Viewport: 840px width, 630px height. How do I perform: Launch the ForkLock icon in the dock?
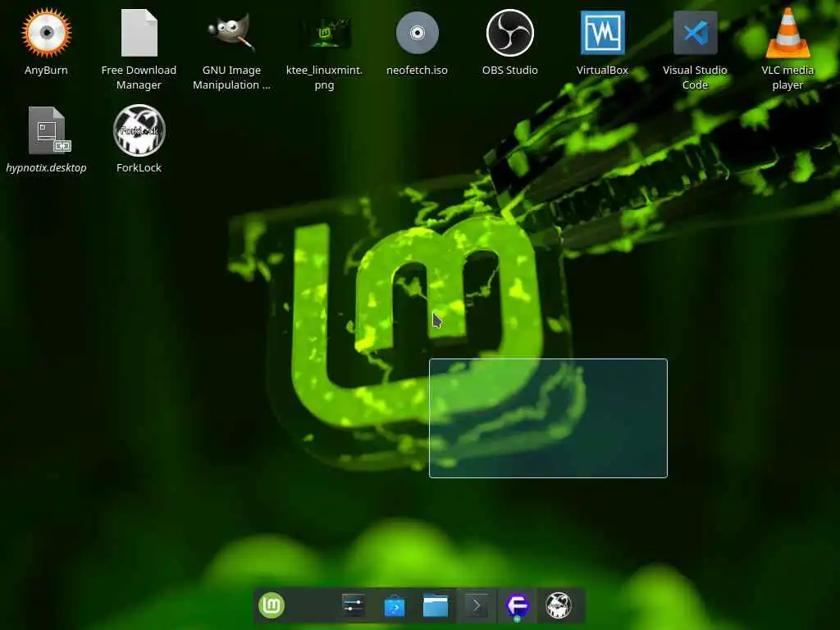558,606
